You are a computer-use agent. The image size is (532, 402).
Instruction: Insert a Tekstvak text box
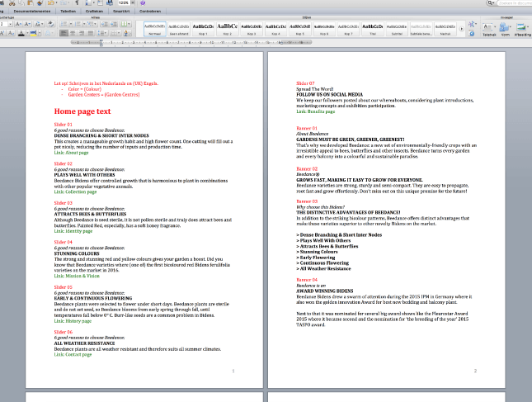489,29
